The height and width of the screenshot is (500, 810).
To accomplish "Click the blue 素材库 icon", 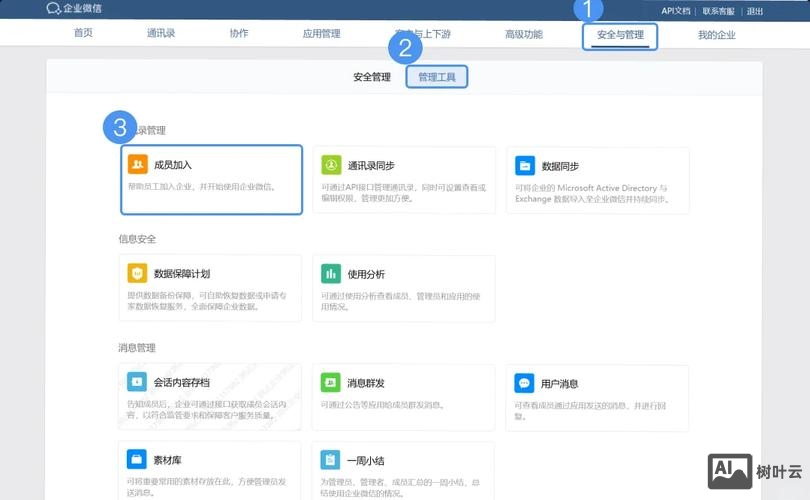I will click(136, 459).
